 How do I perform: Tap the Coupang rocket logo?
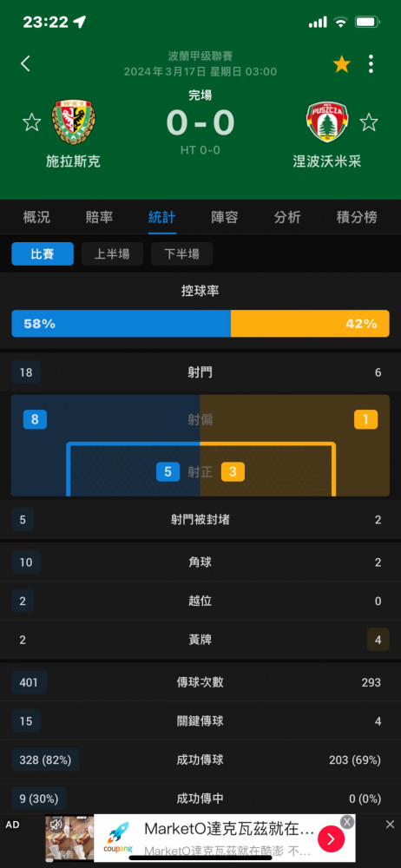coord(118,838)
